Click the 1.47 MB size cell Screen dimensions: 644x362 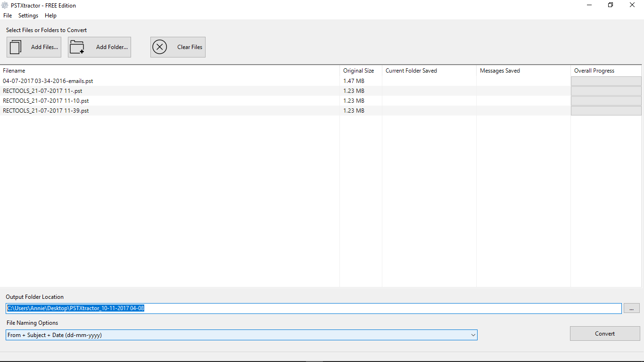pyautogui.click(x=354, y=81)
